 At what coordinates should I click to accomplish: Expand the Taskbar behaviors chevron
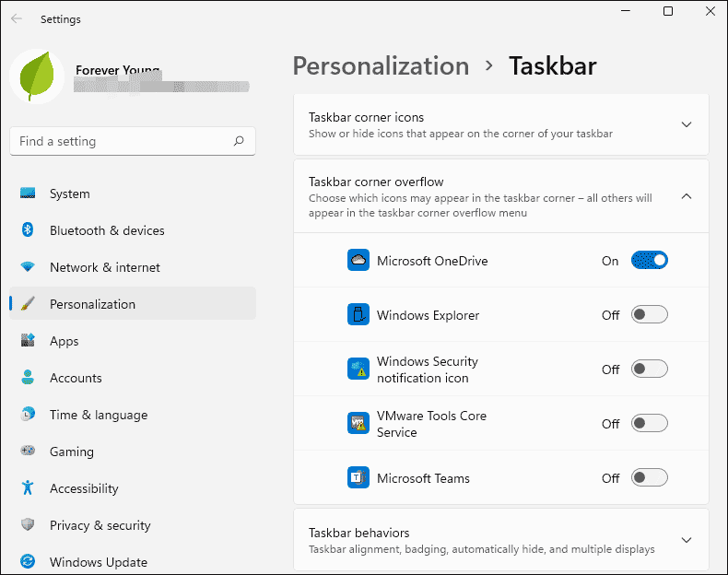(x=687, y=540)
